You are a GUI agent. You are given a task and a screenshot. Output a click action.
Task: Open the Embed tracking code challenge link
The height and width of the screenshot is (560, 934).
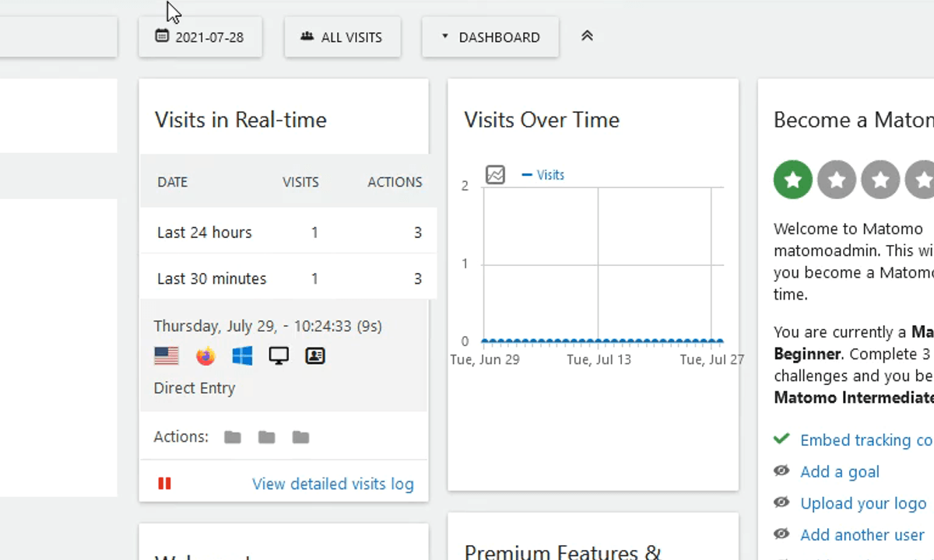point(866,440)
